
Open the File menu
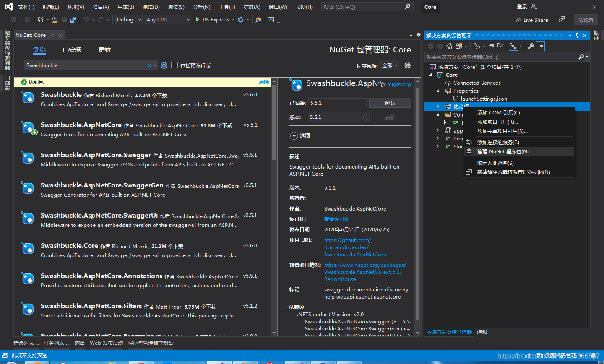(26, 7)
